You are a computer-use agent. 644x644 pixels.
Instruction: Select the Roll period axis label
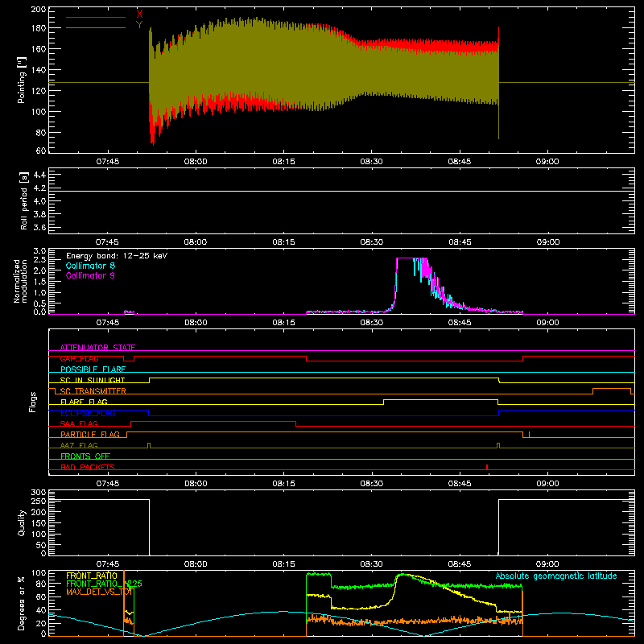[x=24, y=200]
